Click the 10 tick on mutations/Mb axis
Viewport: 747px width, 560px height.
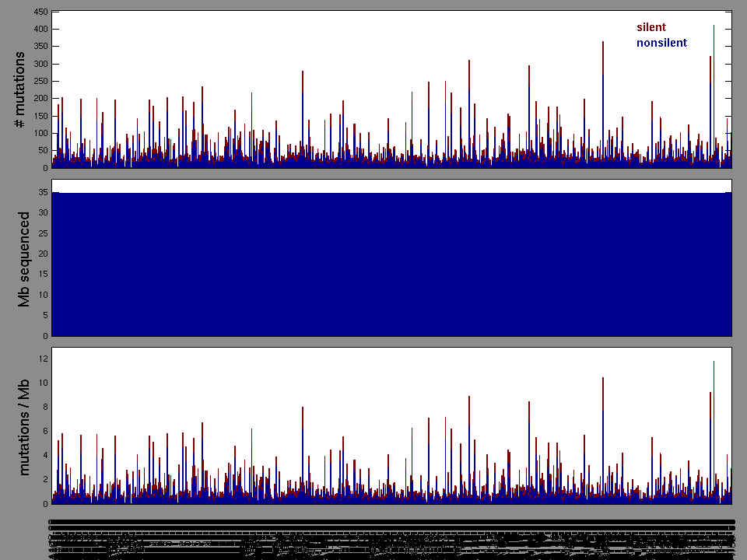pyautogui.click(x=42, y=383)
